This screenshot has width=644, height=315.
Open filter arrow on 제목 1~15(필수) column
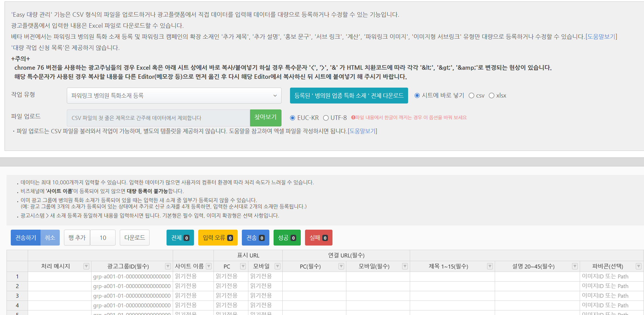(x=490, y=266)
